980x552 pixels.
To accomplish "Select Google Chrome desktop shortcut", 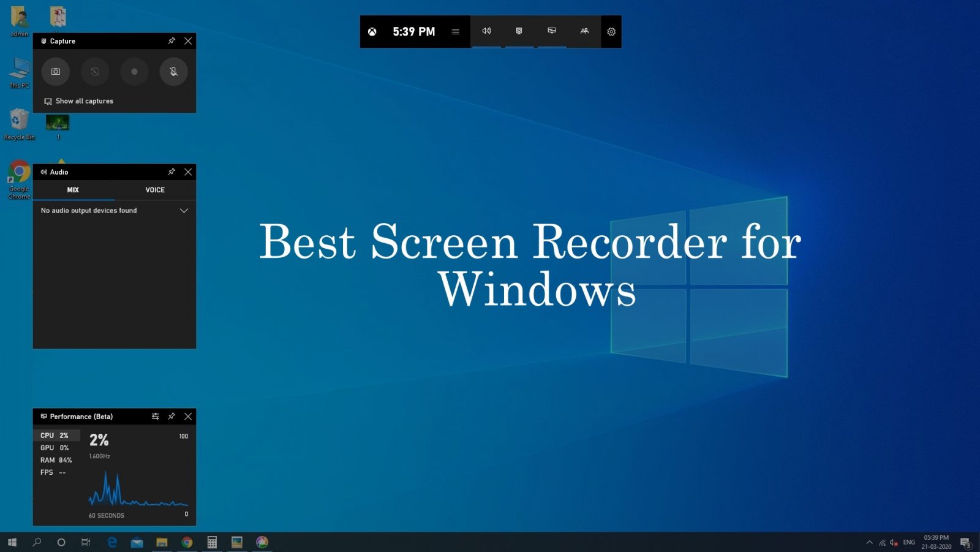I will 19,180.
